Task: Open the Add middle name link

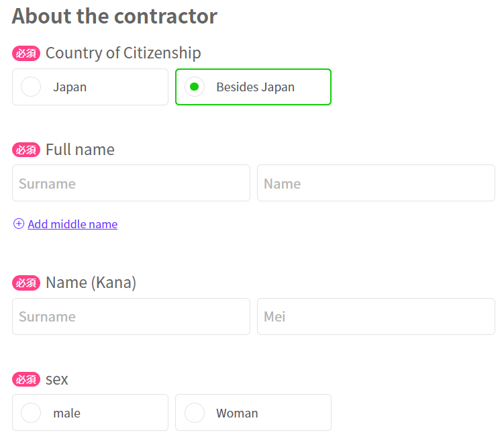Action: [72, 224]
